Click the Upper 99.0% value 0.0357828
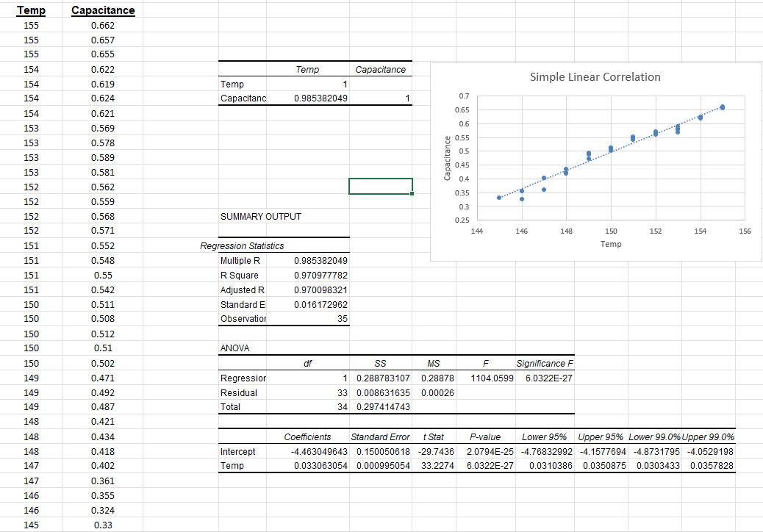 712,465
